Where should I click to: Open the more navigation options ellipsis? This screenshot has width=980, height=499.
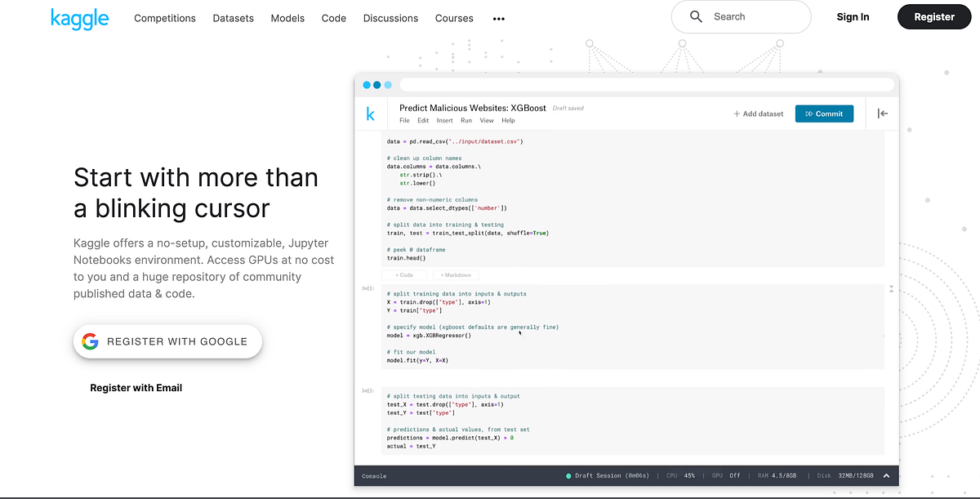pos(498,18)
